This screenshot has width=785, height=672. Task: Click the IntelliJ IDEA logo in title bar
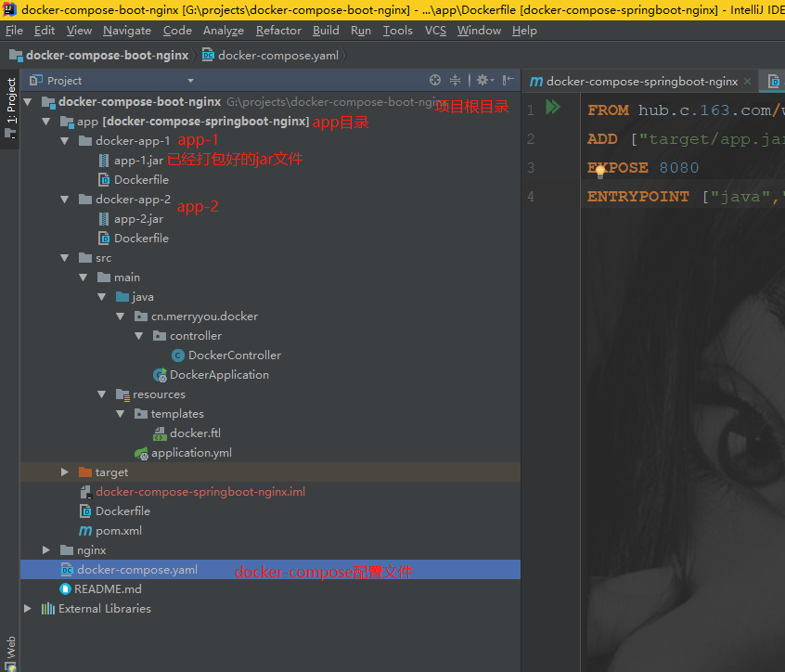(x=9, y=9)
